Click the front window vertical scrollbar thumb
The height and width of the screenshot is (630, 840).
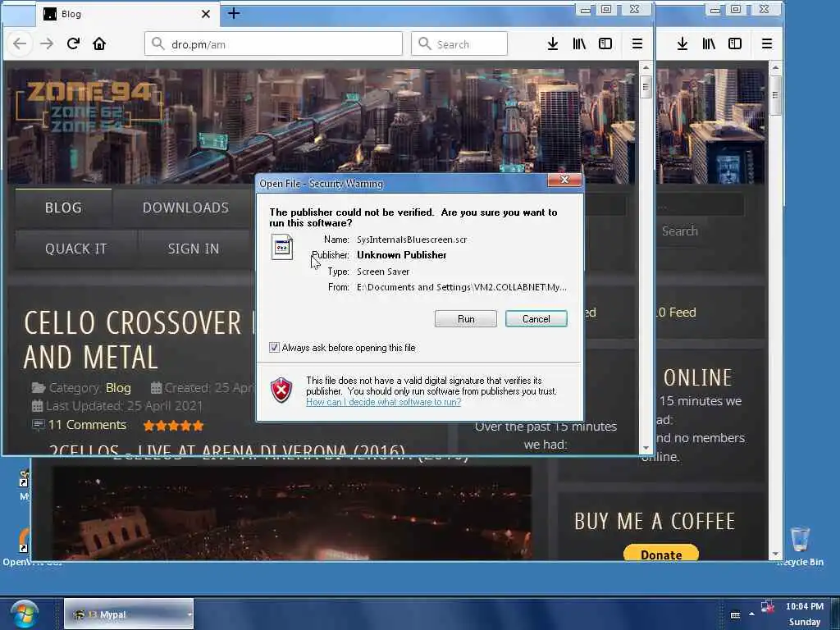coord(646,87)
